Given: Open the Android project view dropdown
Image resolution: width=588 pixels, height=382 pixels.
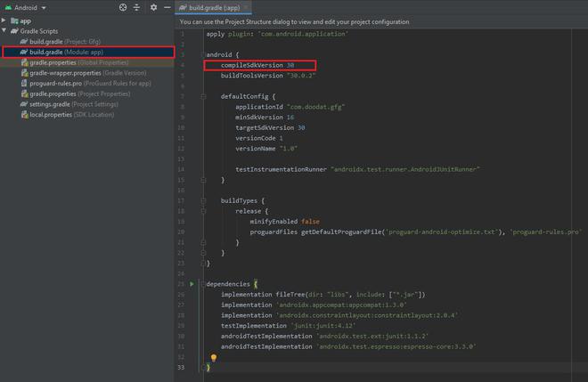Looking at the screenshot, I should (x=26, y=7).
